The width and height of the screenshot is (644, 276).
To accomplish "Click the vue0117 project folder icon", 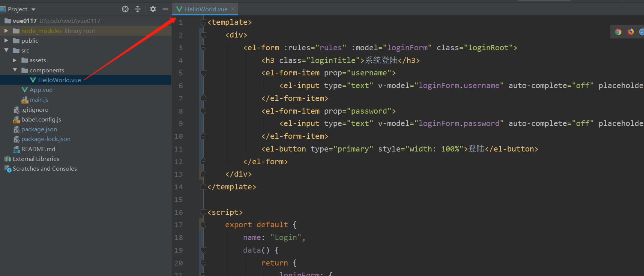I will 8,21.
